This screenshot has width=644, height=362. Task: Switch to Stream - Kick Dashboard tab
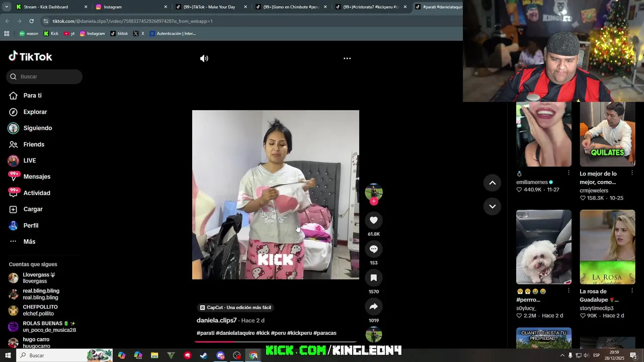[51, 7]
